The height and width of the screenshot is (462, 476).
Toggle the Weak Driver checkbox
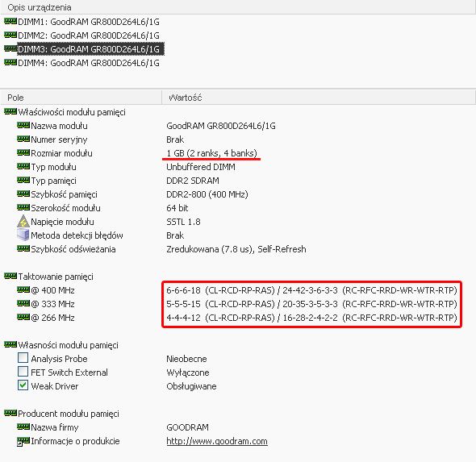coord(23,385)
